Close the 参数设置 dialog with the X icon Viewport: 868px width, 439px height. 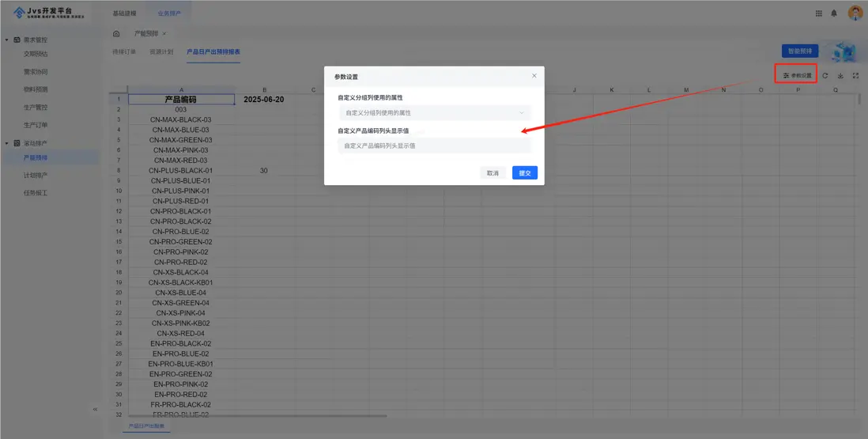[x=534, y=76]
